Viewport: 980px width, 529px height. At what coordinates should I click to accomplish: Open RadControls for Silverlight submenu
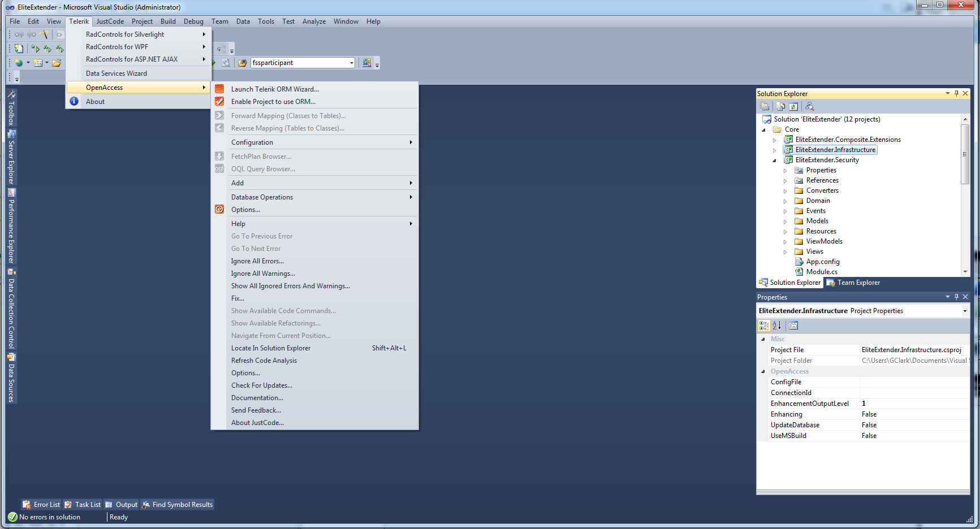pyautogui.click(x=139, y=34)
